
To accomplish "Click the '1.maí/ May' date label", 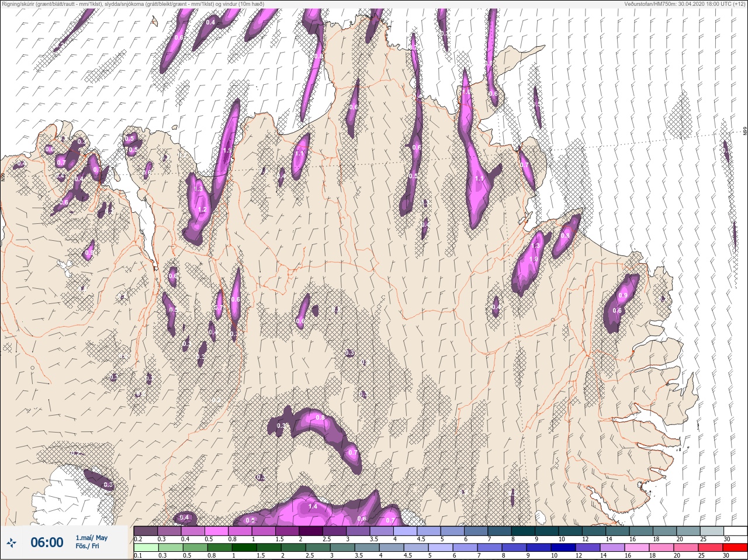I will point(91,538).
